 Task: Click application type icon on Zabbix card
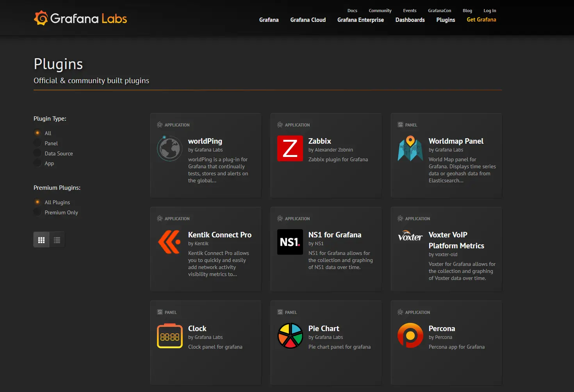(280, 125)
